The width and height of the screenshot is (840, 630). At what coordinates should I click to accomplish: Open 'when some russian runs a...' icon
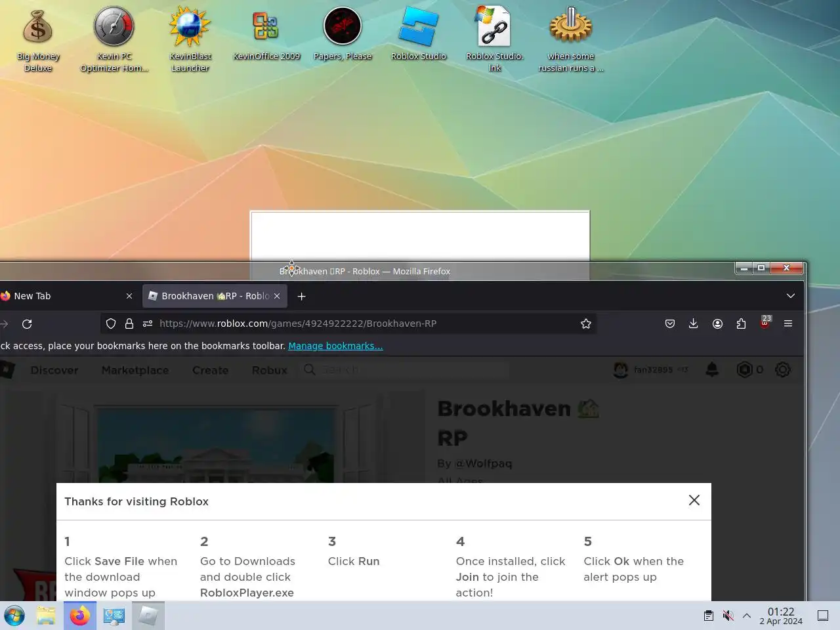571,39
